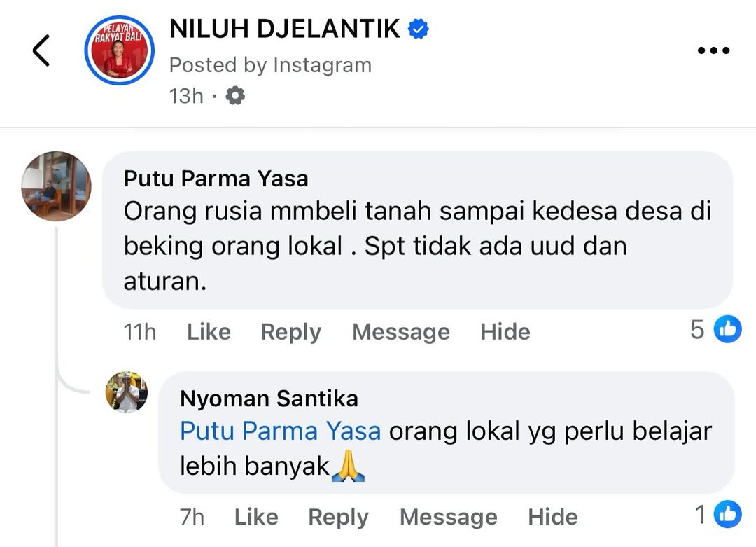Click the like reaction icon showing 1
Screen dimensions: 756x547
pos(727,515)
